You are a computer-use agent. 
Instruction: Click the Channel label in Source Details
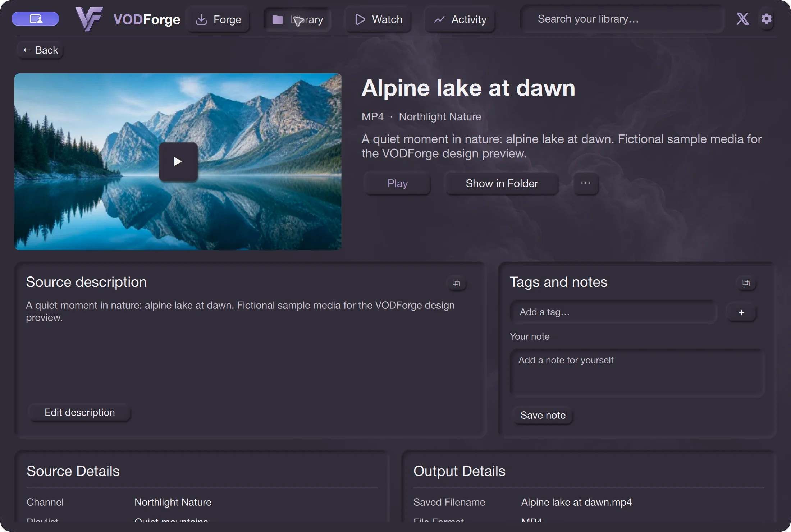point(45,502)
